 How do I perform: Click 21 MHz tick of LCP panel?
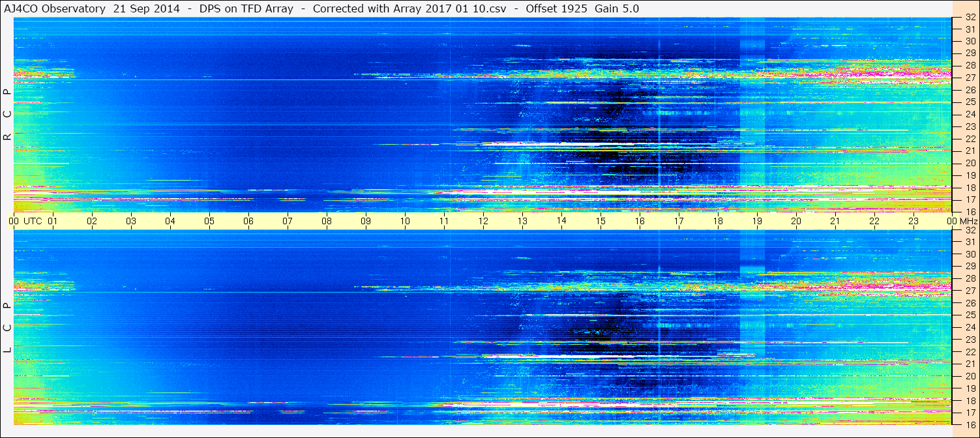[970, 364]
